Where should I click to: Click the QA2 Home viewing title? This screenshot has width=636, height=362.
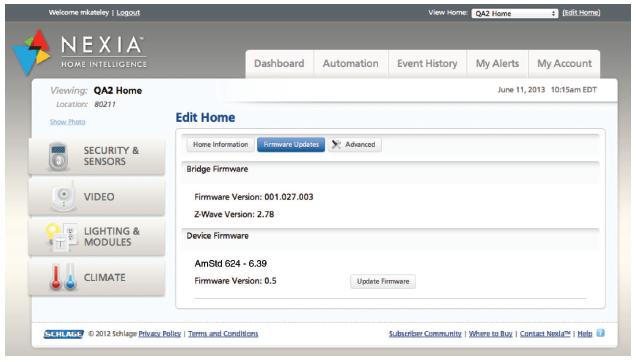pos(118,90)
